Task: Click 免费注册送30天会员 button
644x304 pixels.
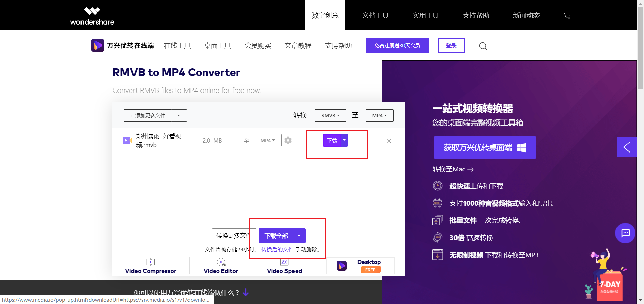Action: 397,45
